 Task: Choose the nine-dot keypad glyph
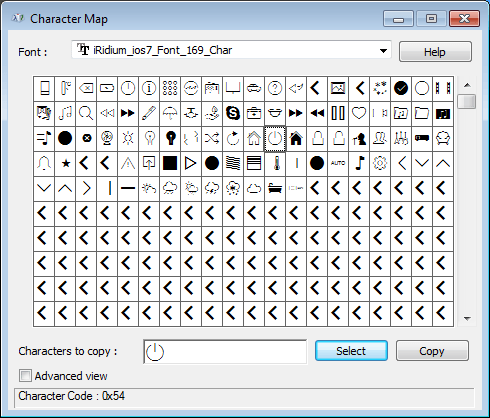coord(170,88)
